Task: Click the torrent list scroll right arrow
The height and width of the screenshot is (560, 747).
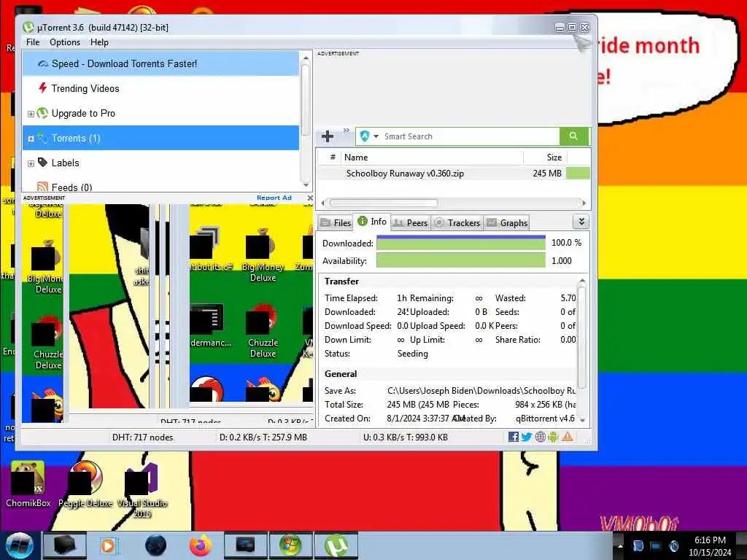Action: click(584, 203)
